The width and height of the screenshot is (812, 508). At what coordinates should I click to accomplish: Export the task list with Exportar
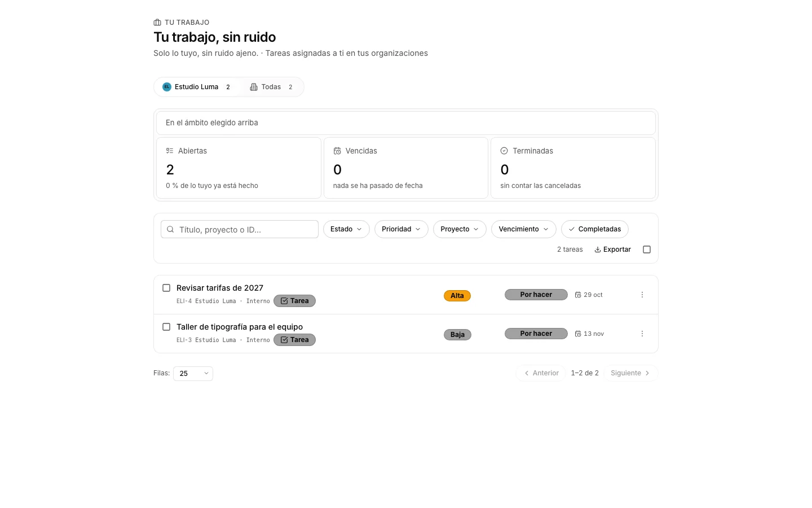coord(613,249)
